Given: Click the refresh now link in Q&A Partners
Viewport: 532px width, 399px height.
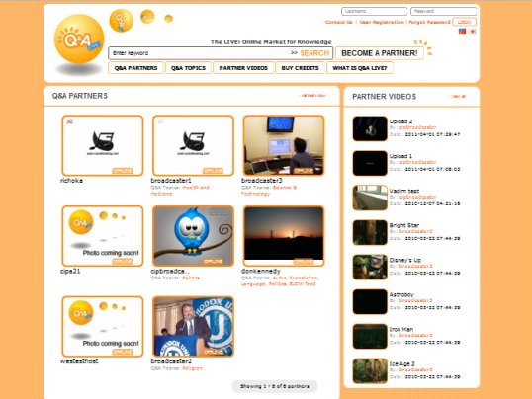Looking at the screenshot, I should [312, 96].
